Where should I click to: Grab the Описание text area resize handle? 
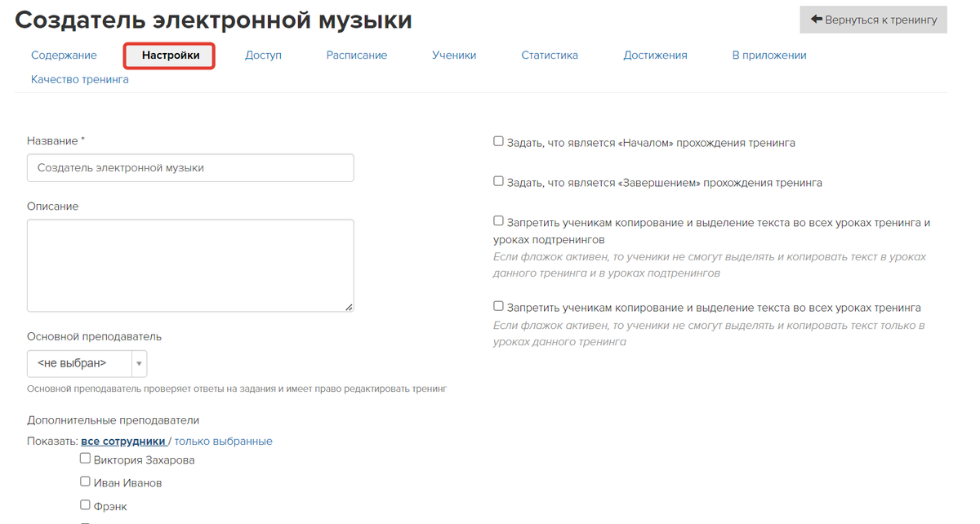[349, 307]
